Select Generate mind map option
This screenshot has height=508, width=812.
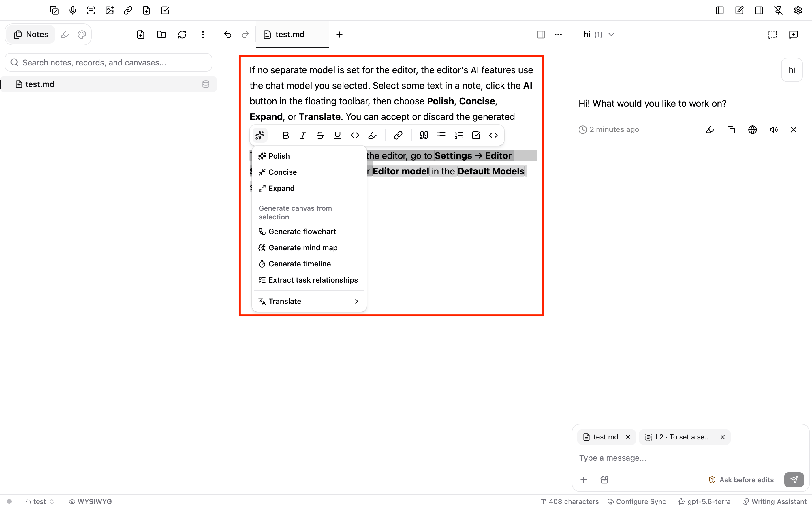coord(309,248)
